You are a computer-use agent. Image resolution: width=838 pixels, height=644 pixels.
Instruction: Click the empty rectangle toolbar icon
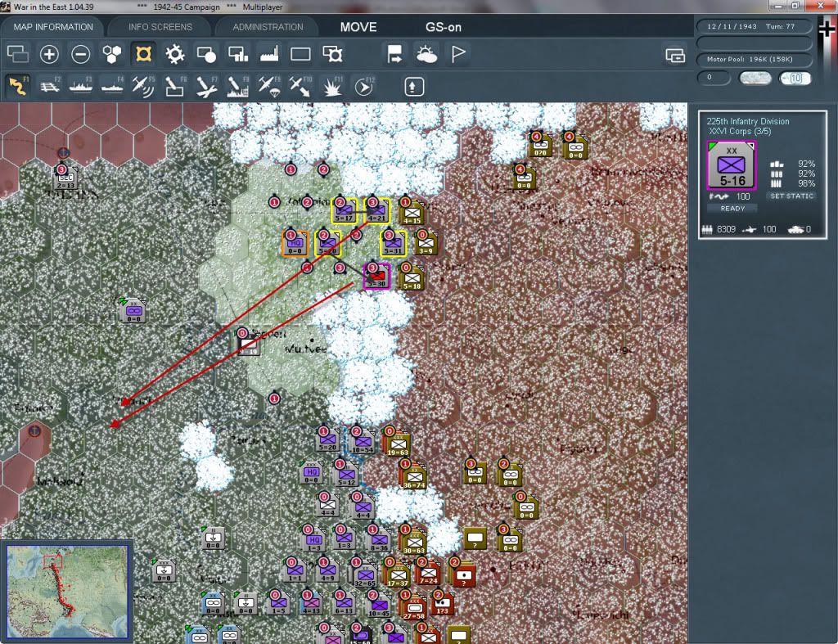coord(300,54)
